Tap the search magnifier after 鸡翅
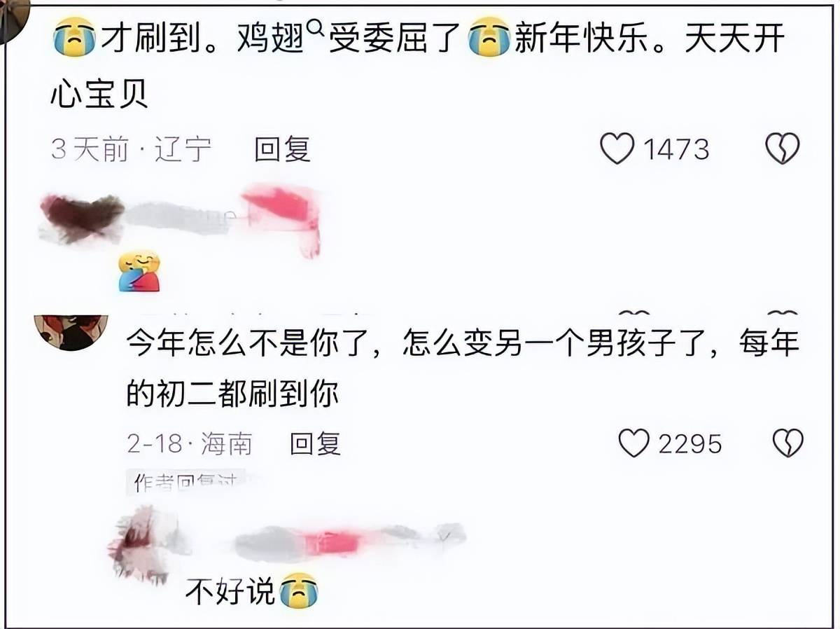 [x=314, y=28]
